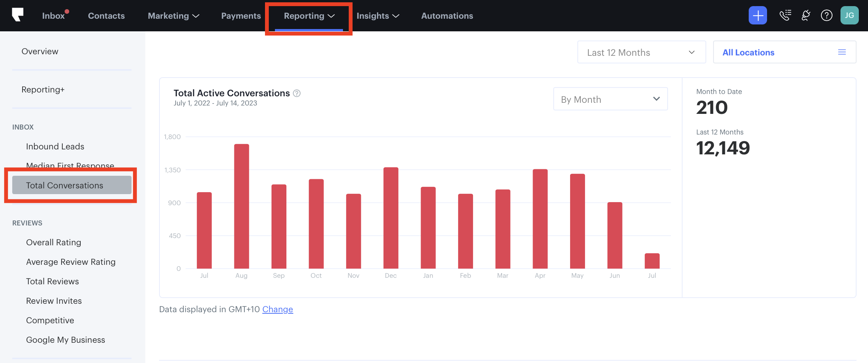Click the Podium logo icon

(x=18, y=15)
